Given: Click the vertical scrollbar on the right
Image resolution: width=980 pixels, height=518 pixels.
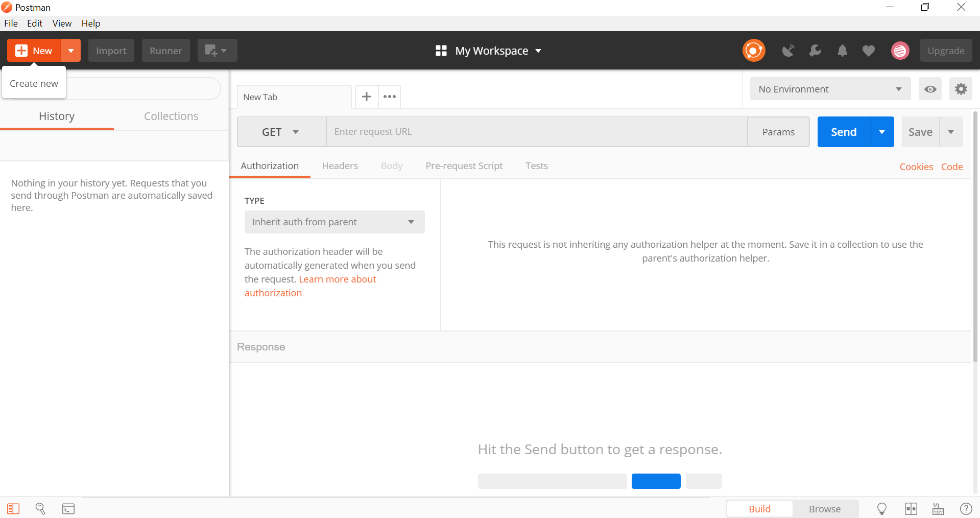Looking at the screenshot, I should [975, 238].
